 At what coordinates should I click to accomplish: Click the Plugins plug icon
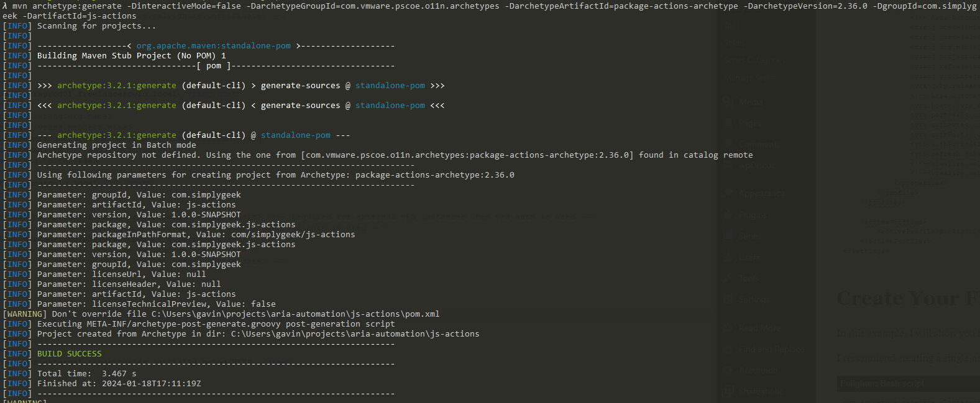pyautogui.click(x=728, y=215)
